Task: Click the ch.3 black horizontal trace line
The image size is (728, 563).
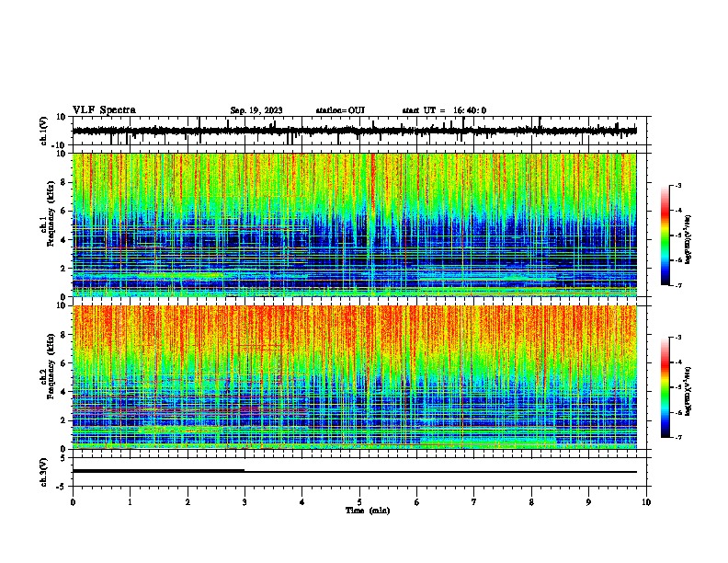Action: click(x=354, y=472)
